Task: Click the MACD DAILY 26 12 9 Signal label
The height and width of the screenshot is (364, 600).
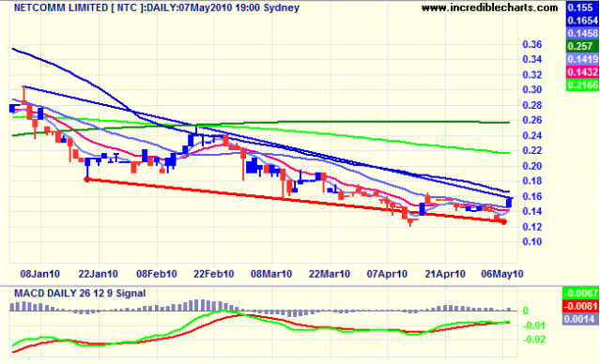Action: tap(80, 294)
